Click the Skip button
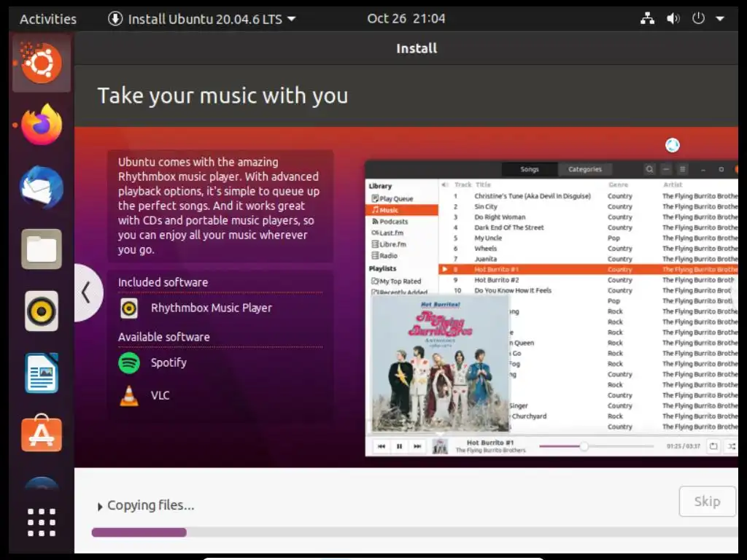Viewport: 747px width, 560px height. (x=707, y=501)
